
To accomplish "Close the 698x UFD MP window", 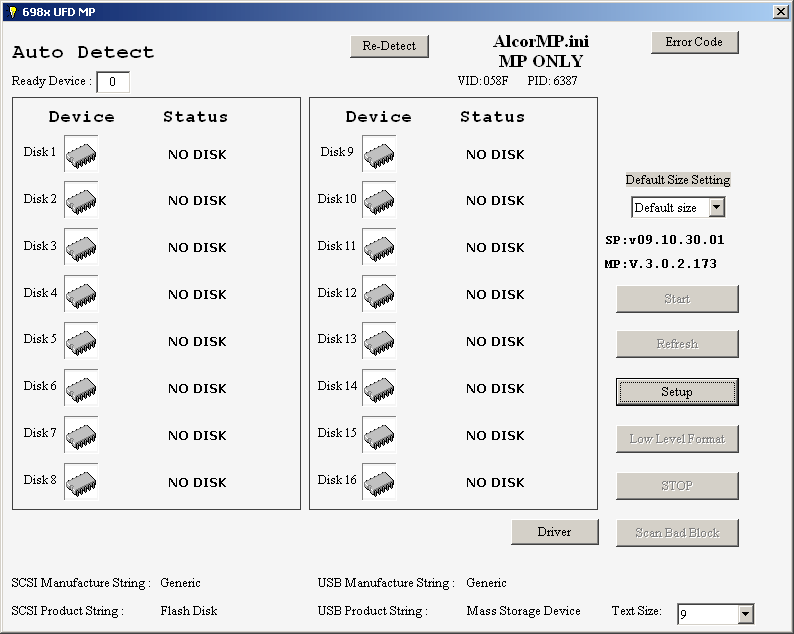I will point(780,11).
